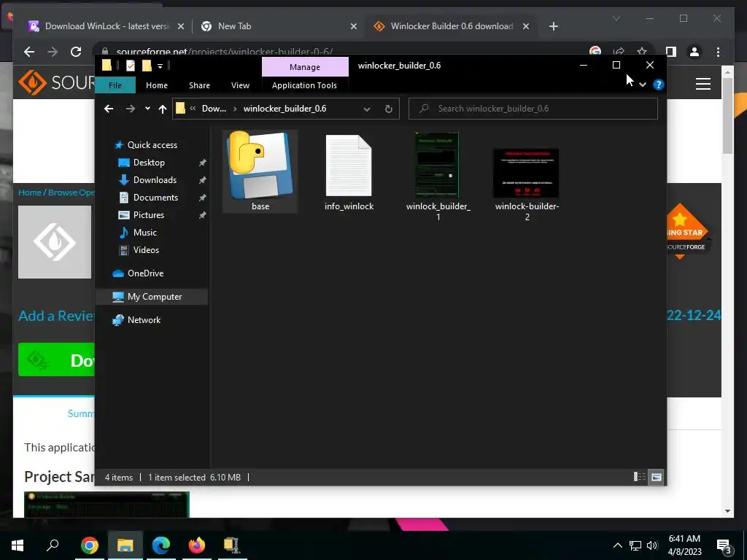
Task: Refresh the winlocker_builder_0.6 folder
Action: tap(389, 109)
